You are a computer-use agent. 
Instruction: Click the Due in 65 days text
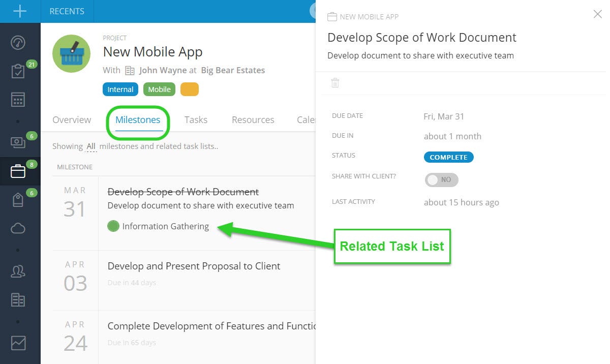tap(132, 343)
